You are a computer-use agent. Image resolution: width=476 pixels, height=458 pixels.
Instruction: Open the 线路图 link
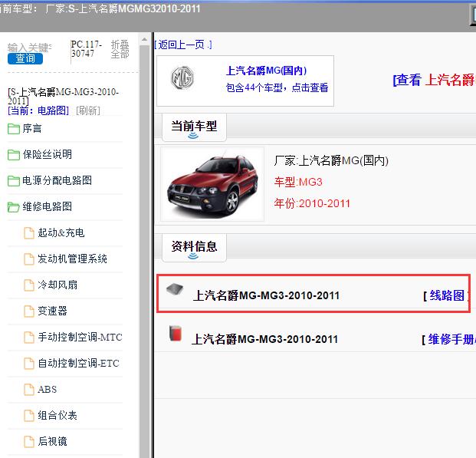point(447,295)
